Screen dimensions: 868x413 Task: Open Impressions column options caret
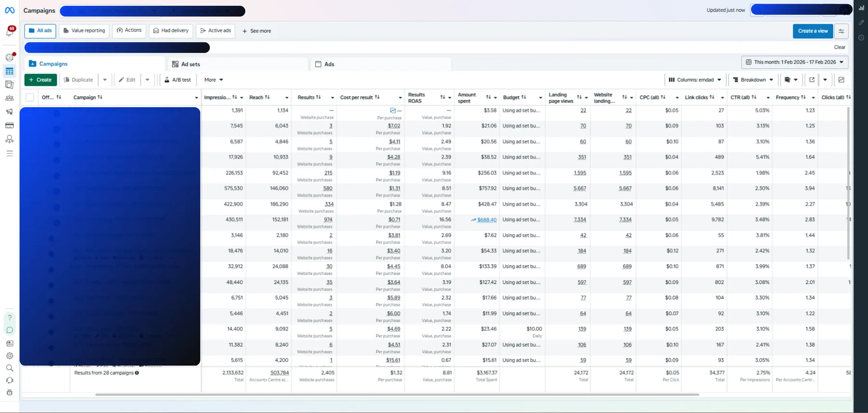click(242, 98)
